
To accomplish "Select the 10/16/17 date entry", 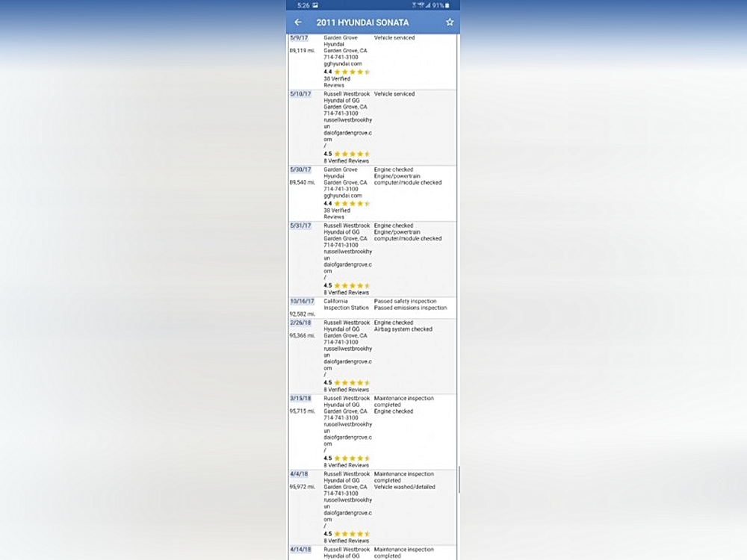I will tap(302, 302).
